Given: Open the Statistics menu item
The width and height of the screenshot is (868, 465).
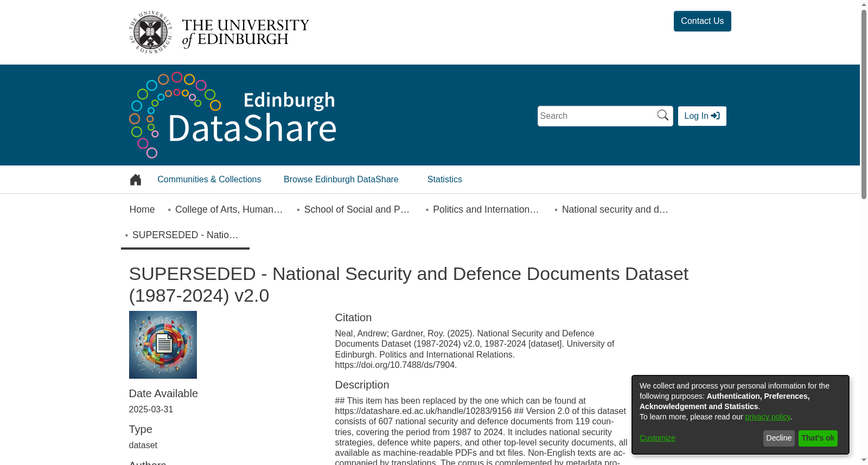Looking at the screenshot, I should click(444, 180).
